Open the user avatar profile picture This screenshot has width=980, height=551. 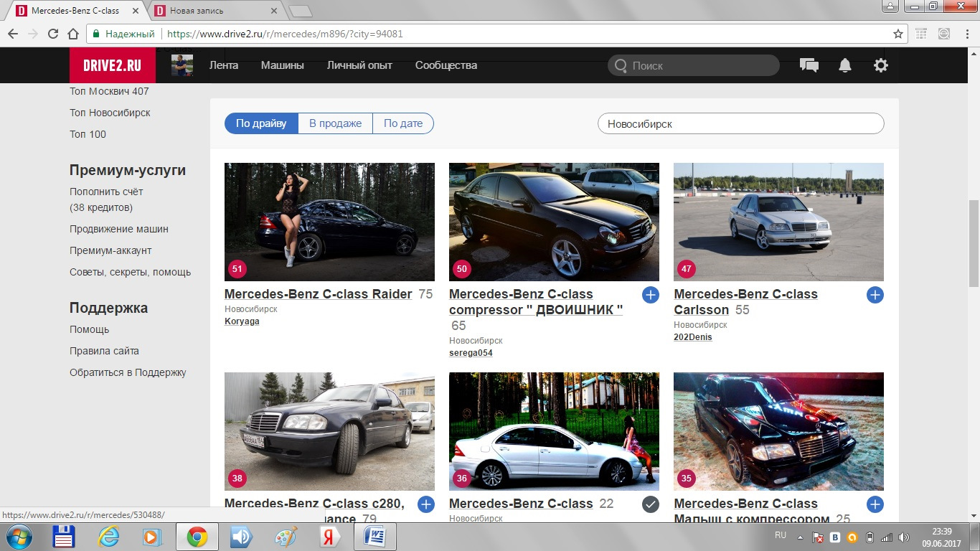[x=182, y=65]
